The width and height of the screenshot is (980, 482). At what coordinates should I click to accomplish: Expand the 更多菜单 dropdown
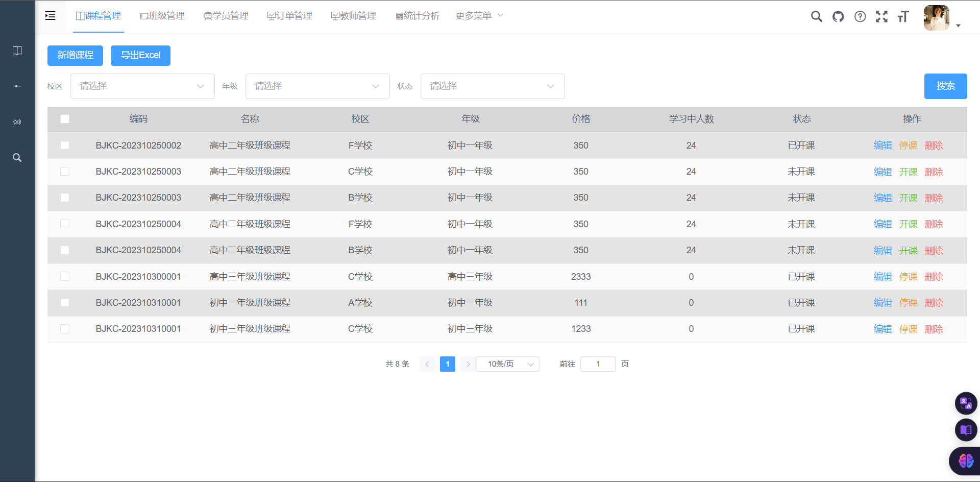(x=479, y=16)
